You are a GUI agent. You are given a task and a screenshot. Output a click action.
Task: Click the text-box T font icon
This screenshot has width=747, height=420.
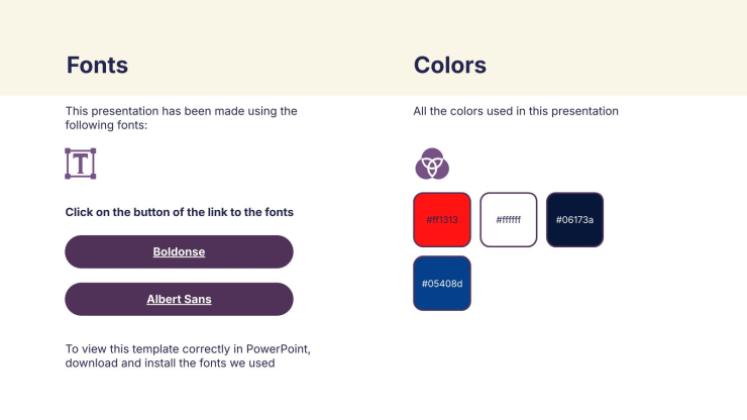pos(80,163)
